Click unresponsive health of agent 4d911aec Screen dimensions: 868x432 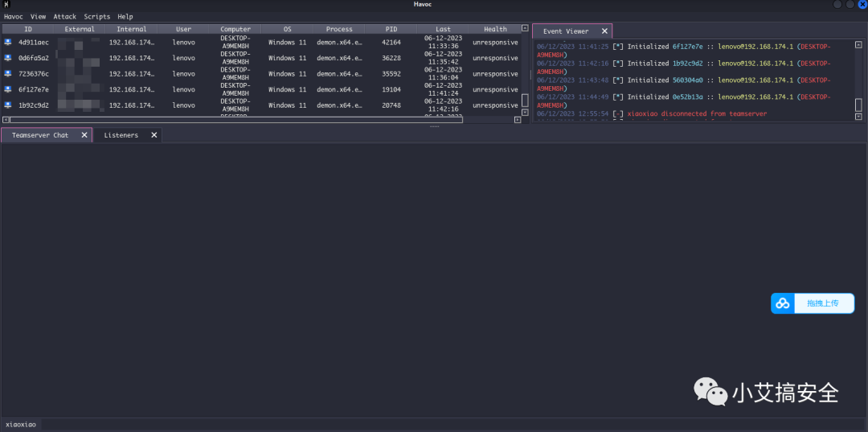[x=495, y=42]
